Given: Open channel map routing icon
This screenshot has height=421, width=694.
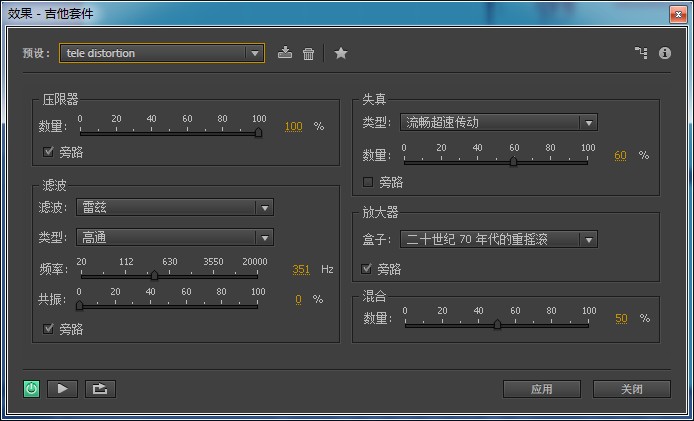Looking at the screenshot, I should coord(641,53).
